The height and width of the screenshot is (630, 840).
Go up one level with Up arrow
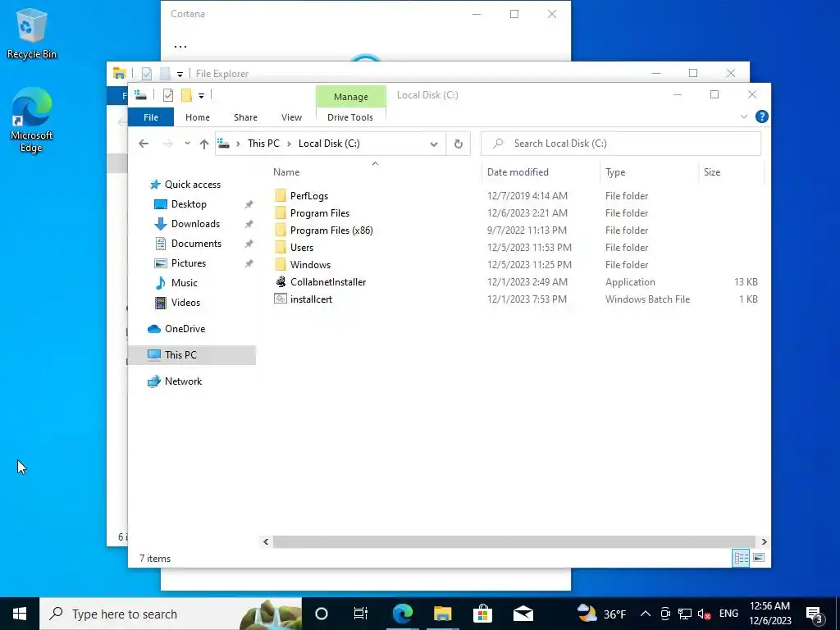(x=203, y=144)
